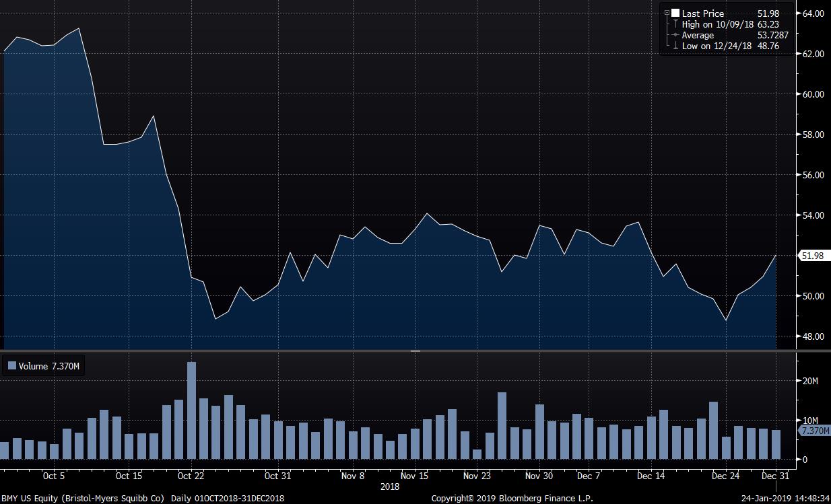Click the 51.98 last price axis tag
This screenshot has width=831, height=504.
coord(813,256)
